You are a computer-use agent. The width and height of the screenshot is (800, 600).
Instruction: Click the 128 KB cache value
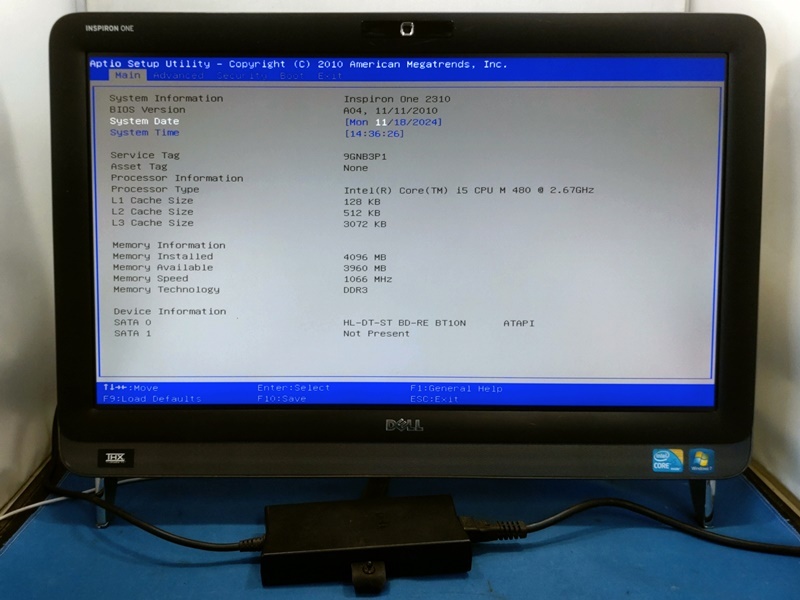tap(362, 202)
